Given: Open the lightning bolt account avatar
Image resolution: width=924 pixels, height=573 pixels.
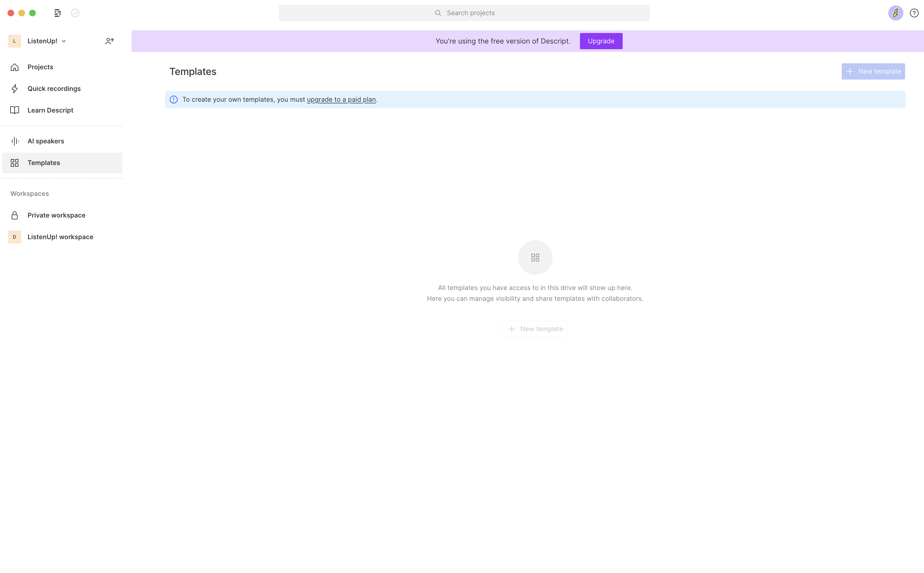Looking at the screenshot, I should (x=896, y=13).
